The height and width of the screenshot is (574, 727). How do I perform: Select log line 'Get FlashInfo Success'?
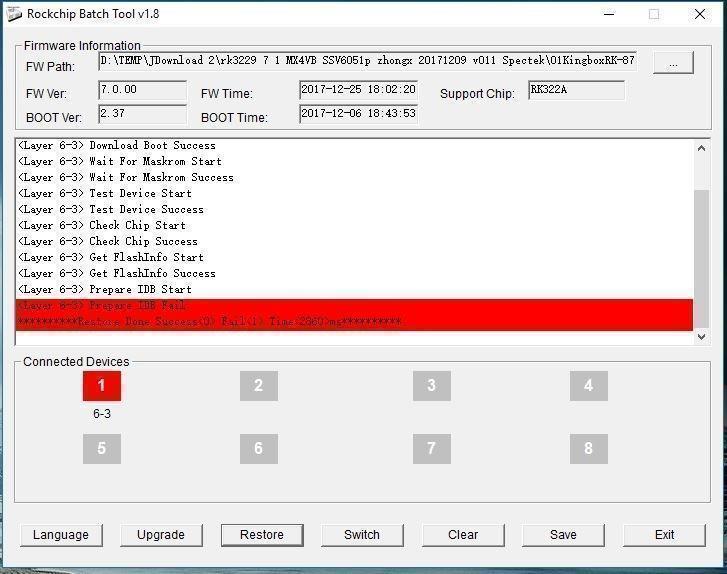coord(117,274)
